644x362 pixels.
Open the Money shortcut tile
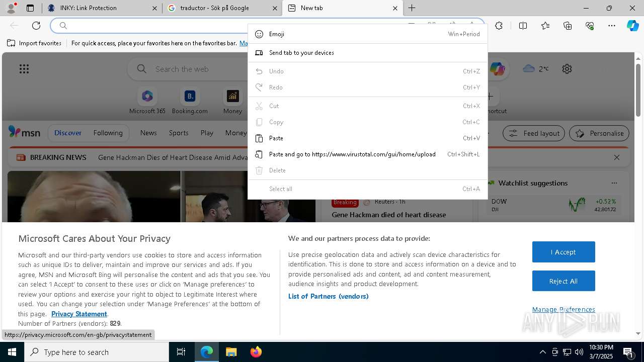(x=232, y=101)
